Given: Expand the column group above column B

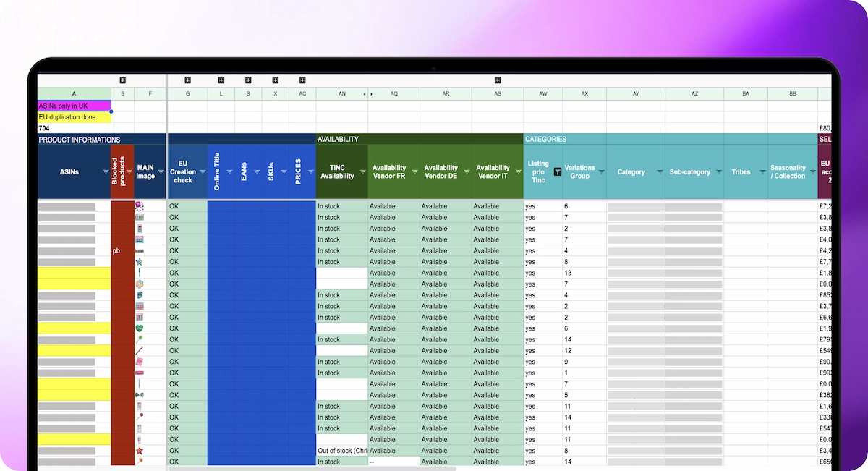Looking at the screenshot, I should (122, 80).
